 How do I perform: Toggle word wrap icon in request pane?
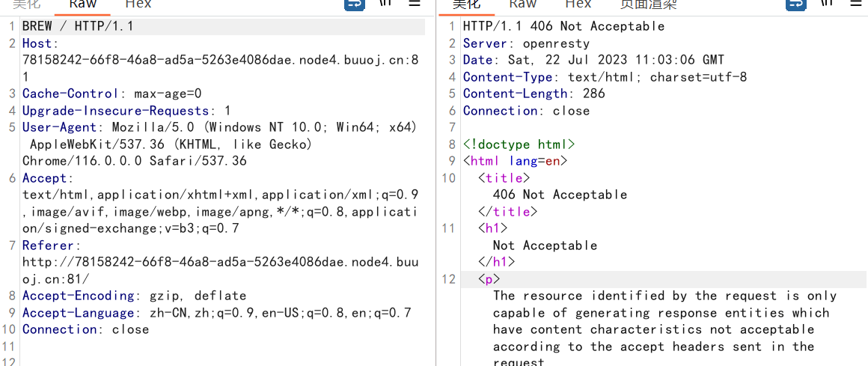tap(354, 4)
